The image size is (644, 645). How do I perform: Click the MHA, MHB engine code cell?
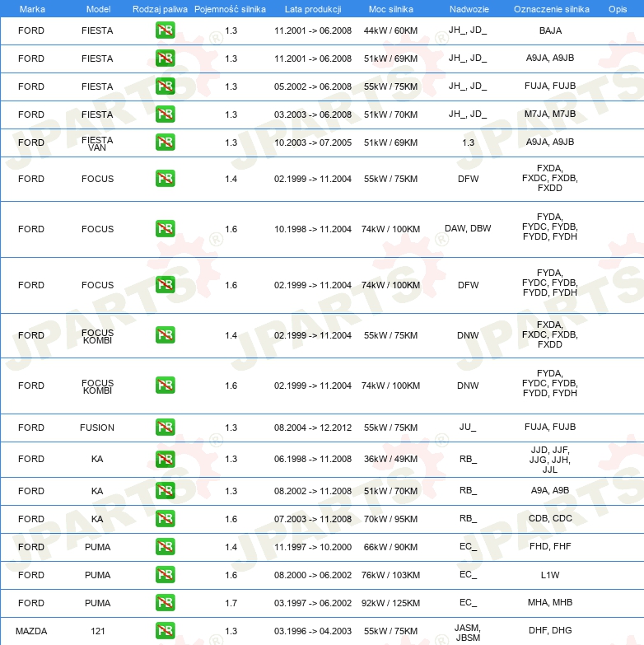click(550, 602)
